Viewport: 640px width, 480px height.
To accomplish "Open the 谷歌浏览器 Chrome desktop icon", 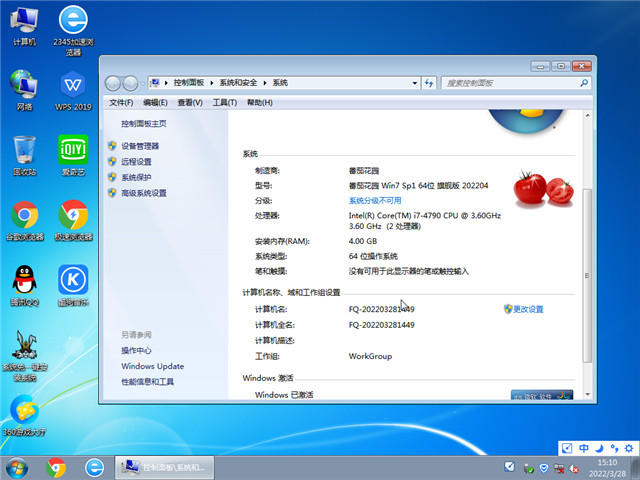I will [x=24, y=220].
